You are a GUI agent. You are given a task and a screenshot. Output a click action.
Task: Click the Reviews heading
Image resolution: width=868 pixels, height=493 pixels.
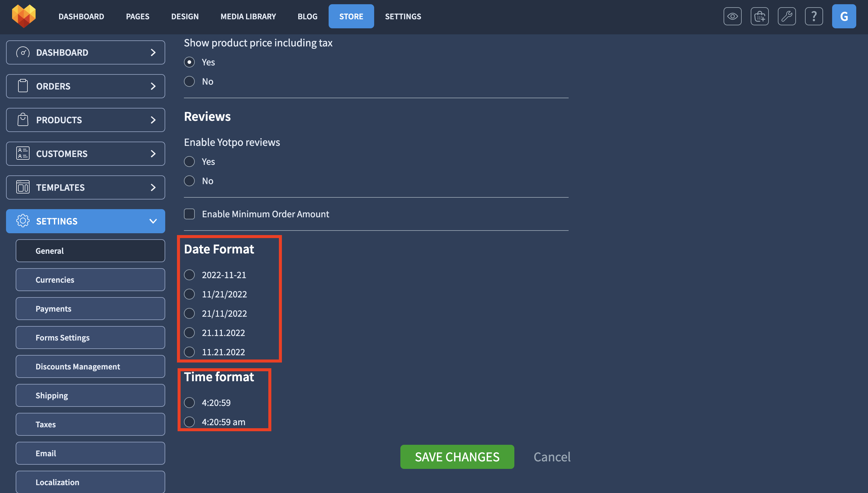[207, 117]
